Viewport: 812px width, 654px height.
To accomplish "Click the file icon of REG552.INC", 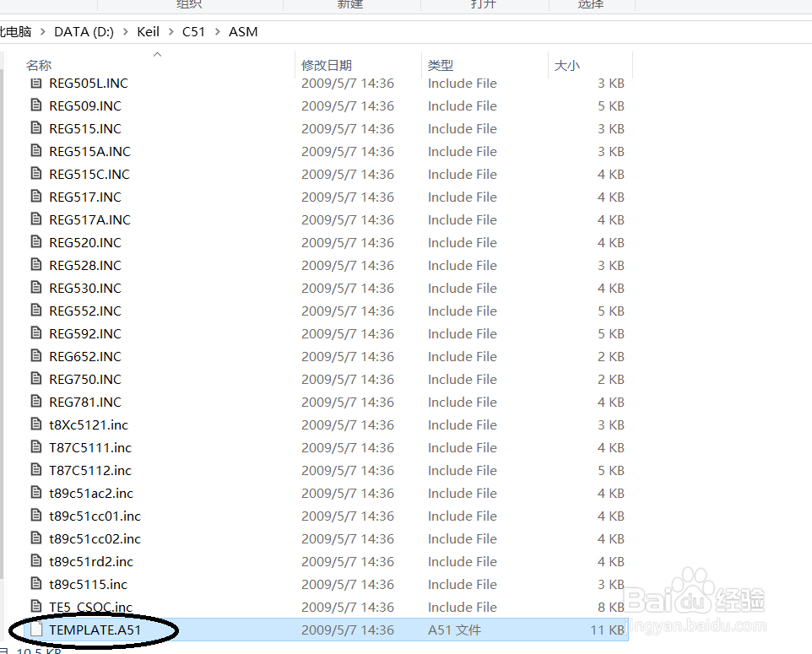I will (x=36, y=311).
